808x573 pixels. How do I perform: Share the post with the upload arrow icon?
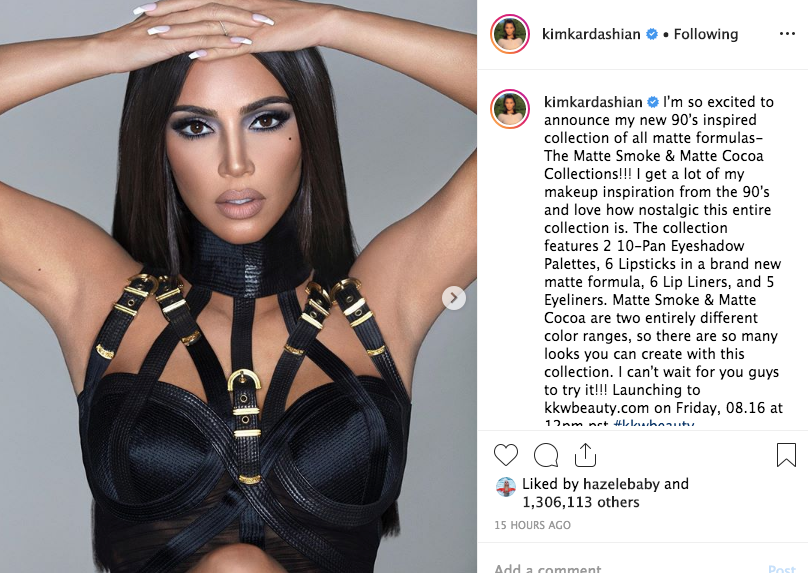585,455
